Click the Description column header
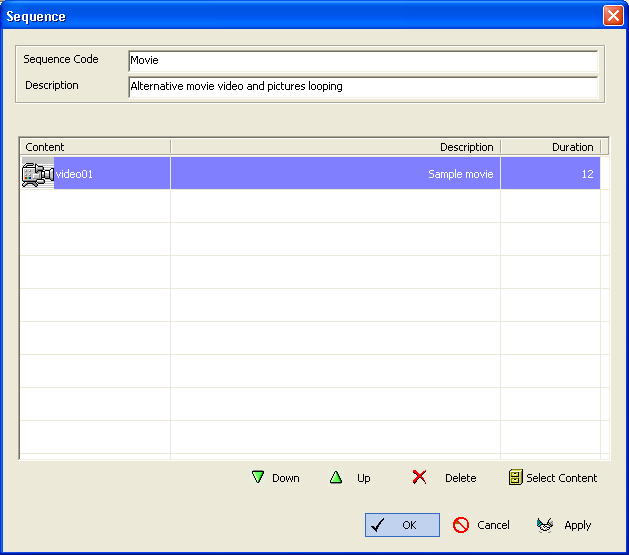This screenshot has height=555, width=629. click(335, 147)
